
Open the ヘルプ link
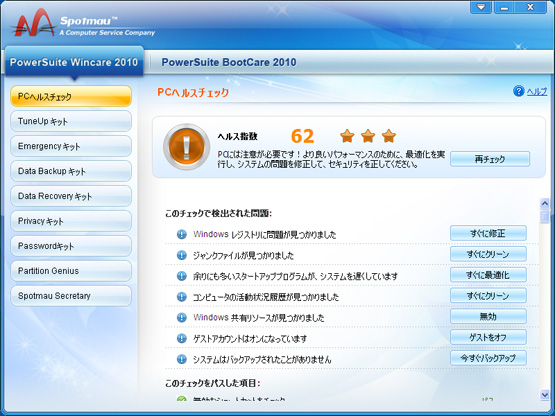click(537, 91)
